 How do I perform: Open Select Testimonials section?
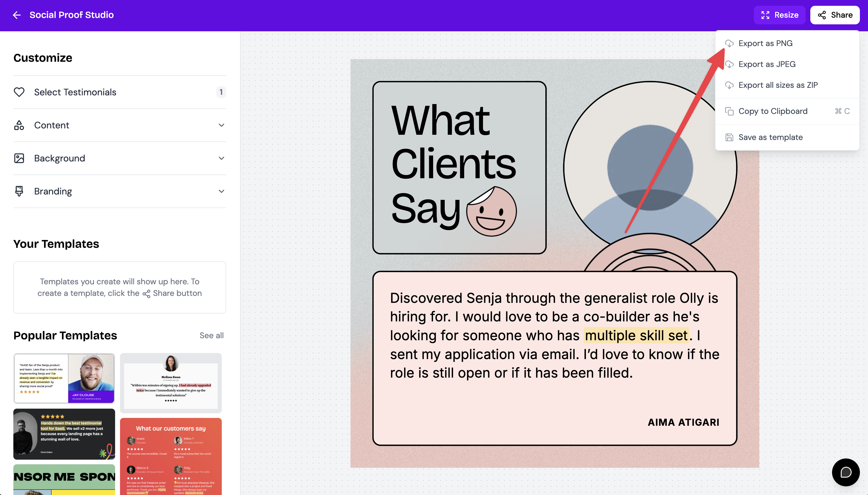click(120, 92)
